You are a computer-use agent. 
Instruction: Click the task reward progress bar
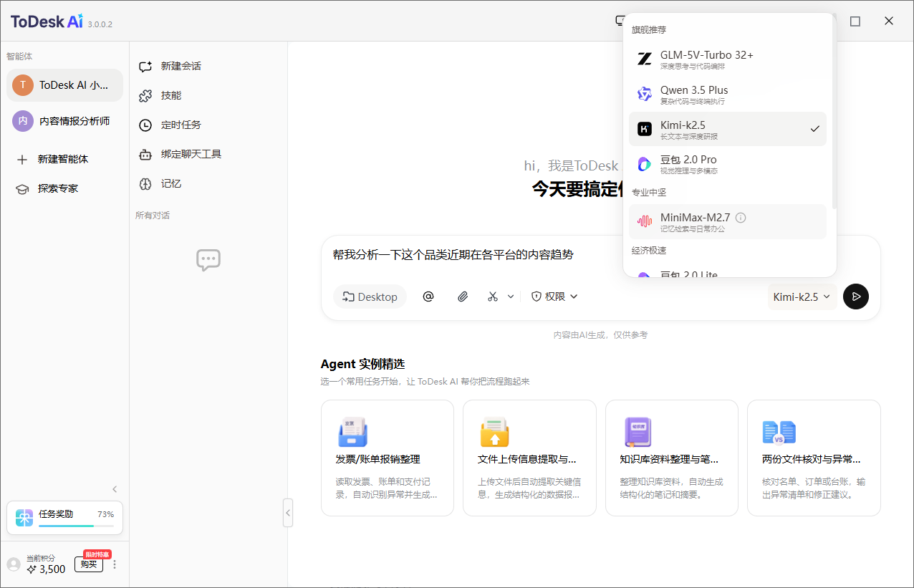(x=76, y=526)
